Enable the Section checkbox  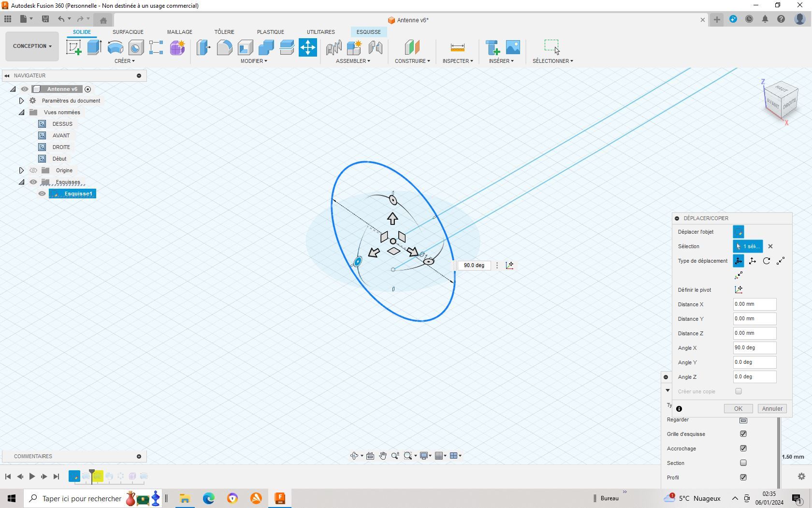click(x=743, y=463)
